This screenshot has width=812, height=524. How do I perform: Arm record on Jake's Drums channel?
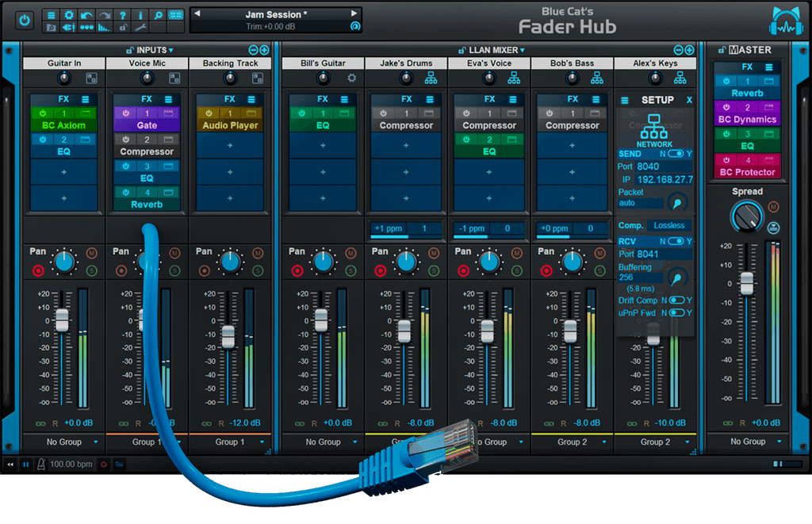tap(380, 270)
